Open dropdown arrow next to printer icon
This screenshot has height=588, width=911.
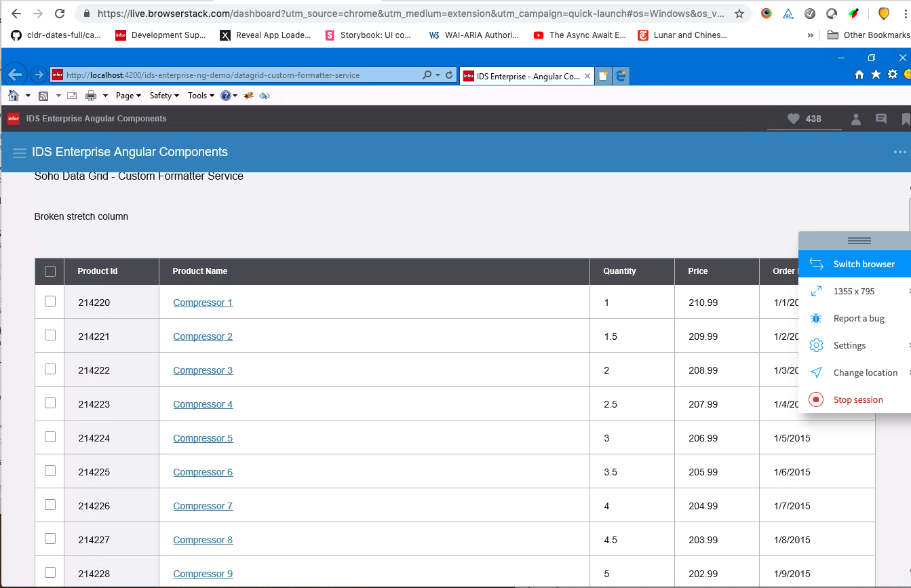tap(105, 96)
